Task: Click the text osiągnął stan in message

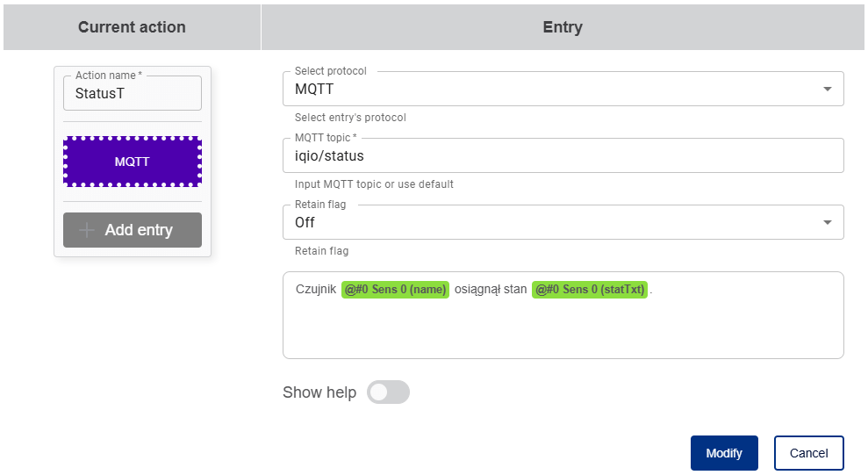Action: 491,289
